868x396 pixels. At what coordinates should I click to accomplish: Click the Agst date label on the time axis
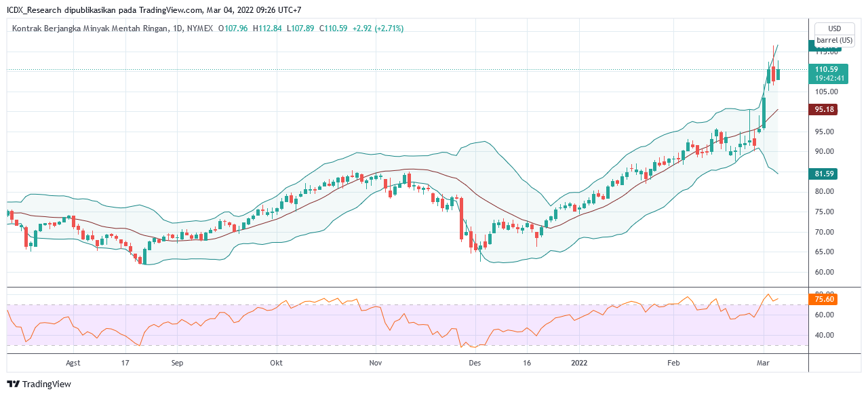click(x=73, y=363)
